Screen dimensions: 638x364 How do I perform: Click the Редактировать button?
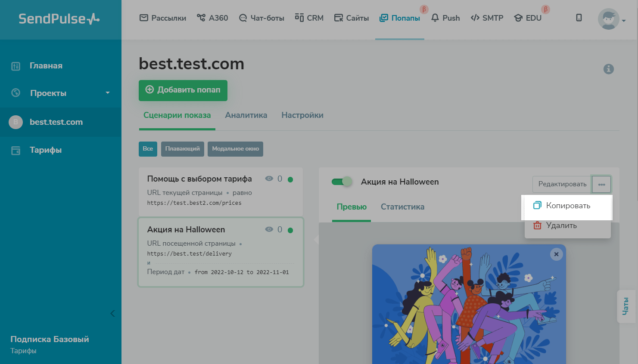[x=562, y=184]
